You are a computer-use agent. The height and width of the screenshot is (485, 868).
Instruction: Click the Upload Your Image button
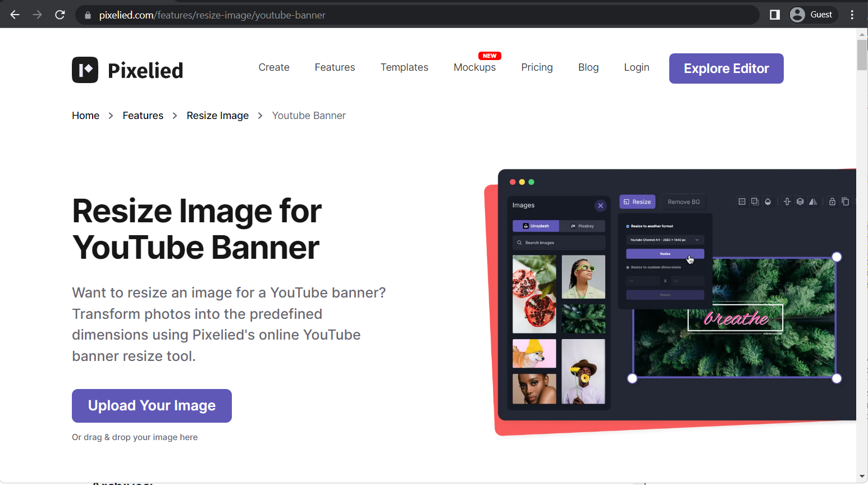152,406
